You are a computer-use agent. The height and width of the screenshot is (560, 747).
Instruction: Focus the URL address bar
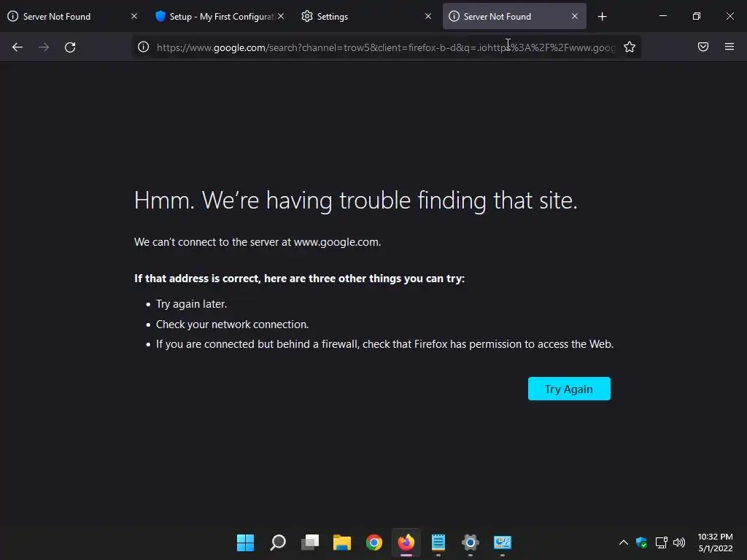(386, 47)
